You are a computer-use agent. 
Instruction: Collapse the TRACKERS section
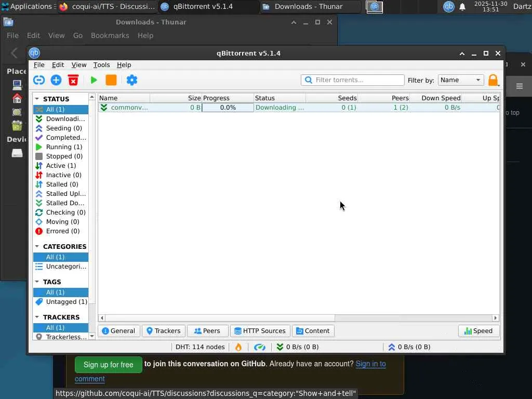(37, 317)
